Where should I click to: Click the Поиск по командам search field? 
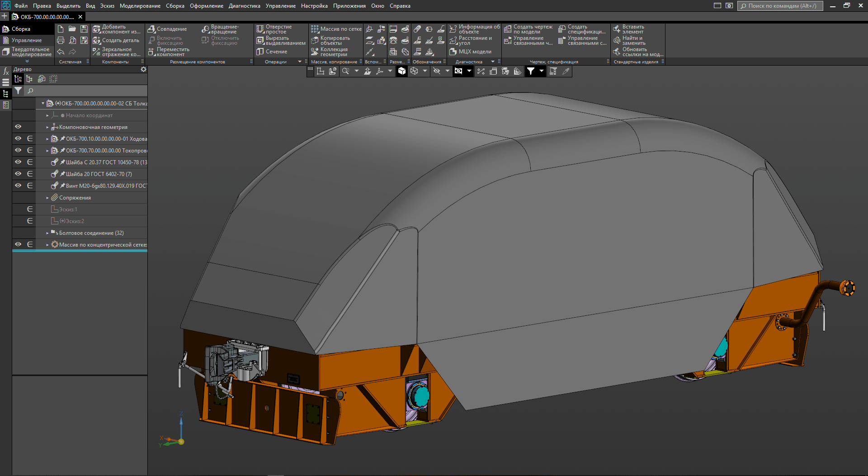781,6
